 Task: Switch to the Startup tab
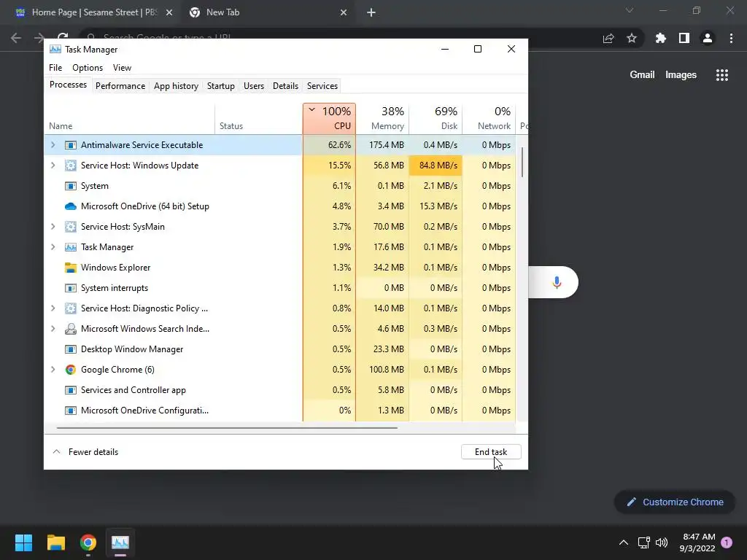(220, 86)
